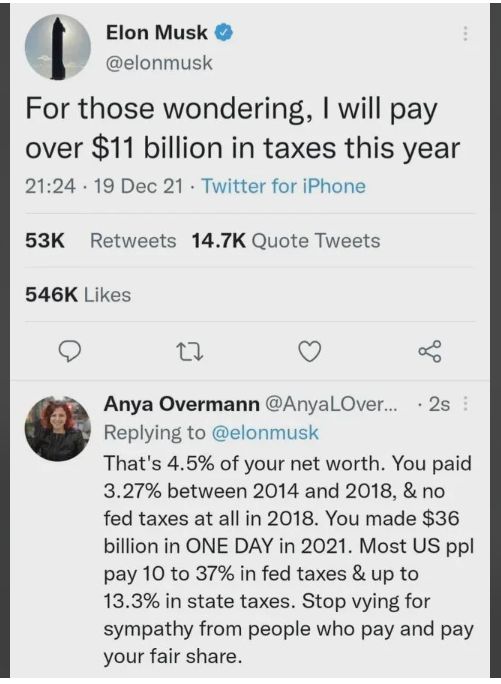Image resolution: width=501 pixels, height=684 pixels.
Task: Open the share icon on tweet
Action: [430, 351]
